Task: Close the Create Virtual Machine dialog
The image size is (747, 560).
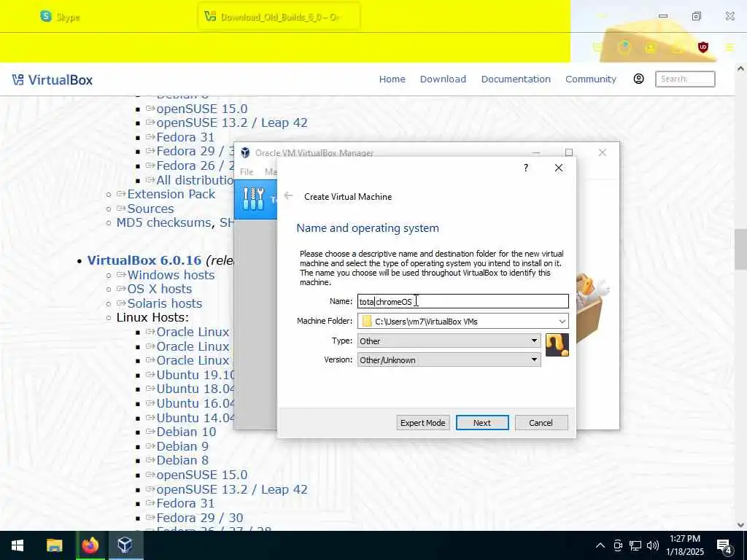Action: (x=559, y=168)
